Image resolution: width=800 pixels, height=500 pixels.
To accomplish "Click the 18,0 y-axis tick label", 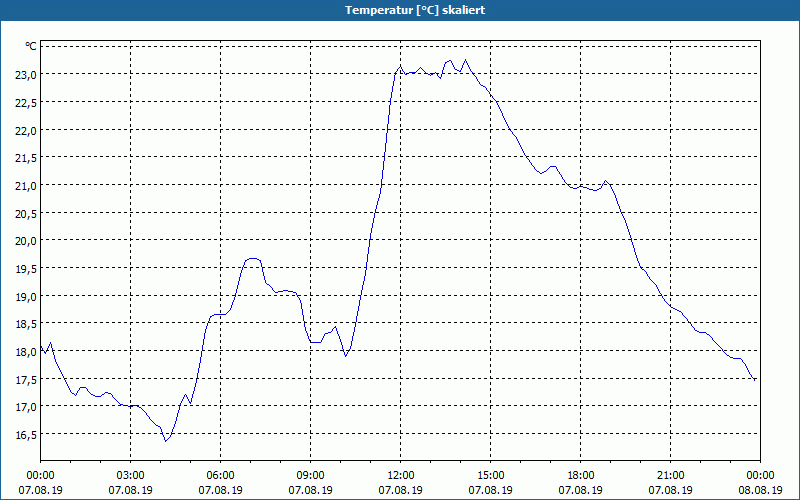I will (x=24, y=352).
